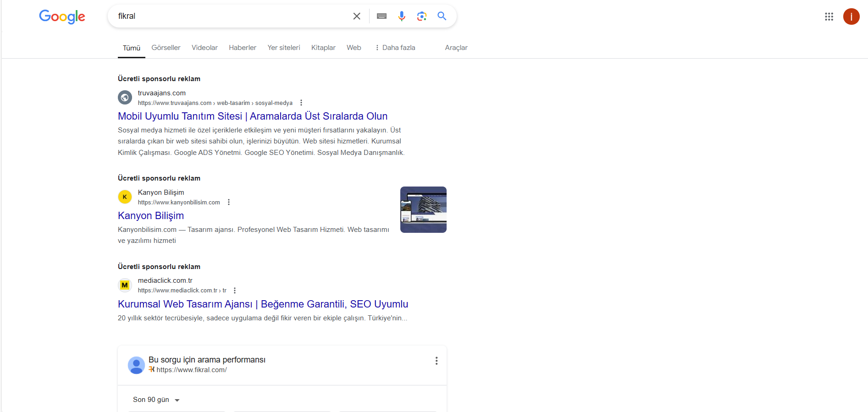
Task: Click the mediaclick ad description starting 20 yıllık
Action: click(262, 318)
